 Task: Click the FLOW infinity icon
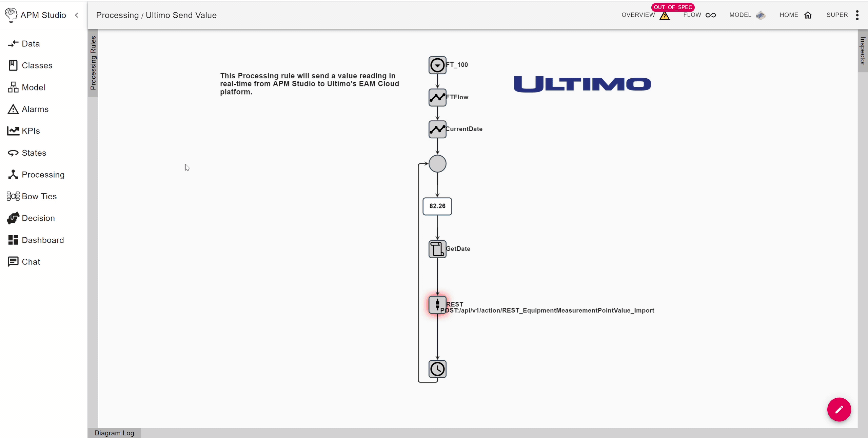tap(711, 15)
